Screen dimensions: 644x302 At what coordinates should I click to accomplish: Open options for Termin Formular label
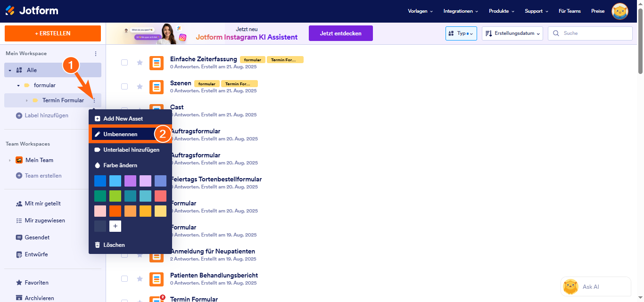click(x=94, y=100)
